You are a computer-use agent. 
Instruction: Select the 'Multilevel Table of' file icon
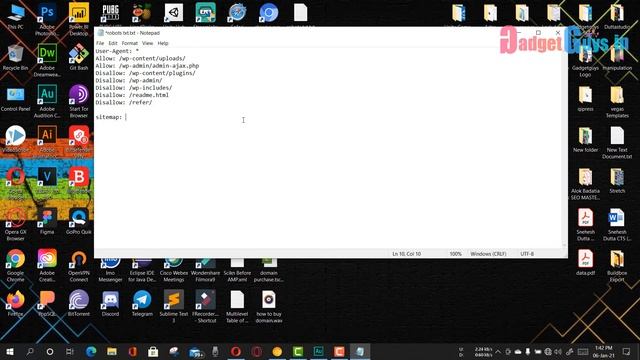(237, 306)
